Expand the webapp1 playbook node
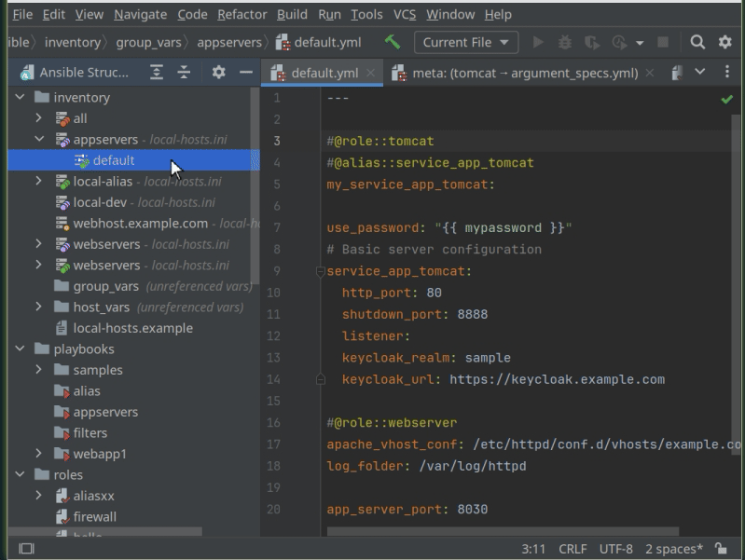 (39, 454)
